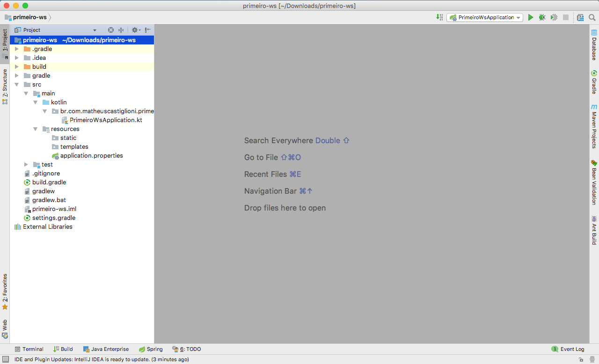Viewport: 599px width, 364px height.
Task: Open the Web side tab
Action: tap(5, 329)
